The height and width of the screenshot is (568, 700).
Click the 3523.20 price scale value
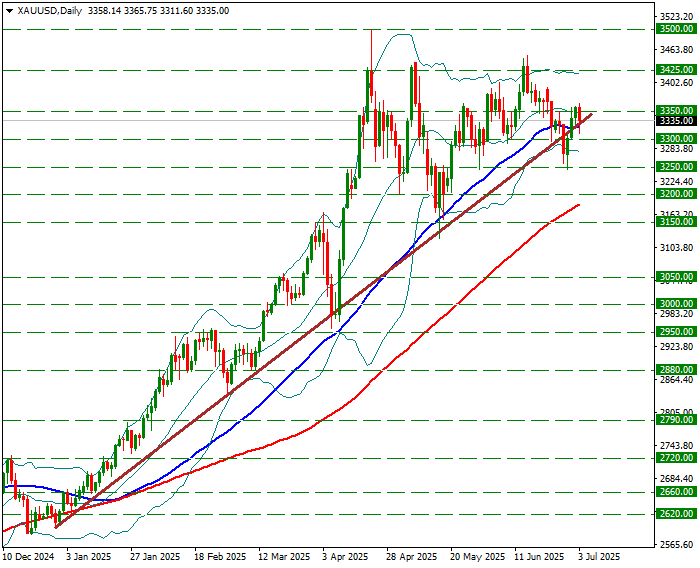(x=676, y=17)
